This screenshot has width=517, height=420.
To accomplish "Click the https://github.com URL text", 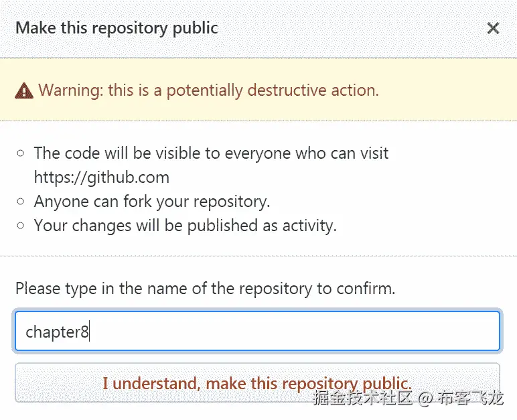I will click(x=101, y=178).
